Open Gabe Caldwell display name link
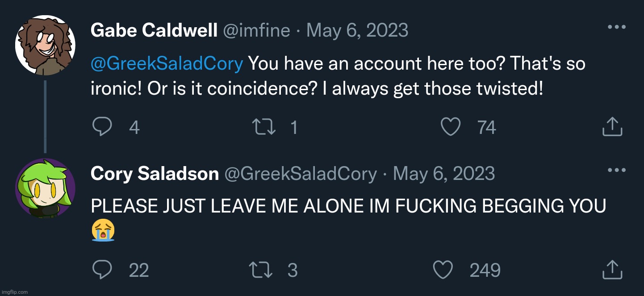This screenshot has width=644, height=296. point(154,30)
